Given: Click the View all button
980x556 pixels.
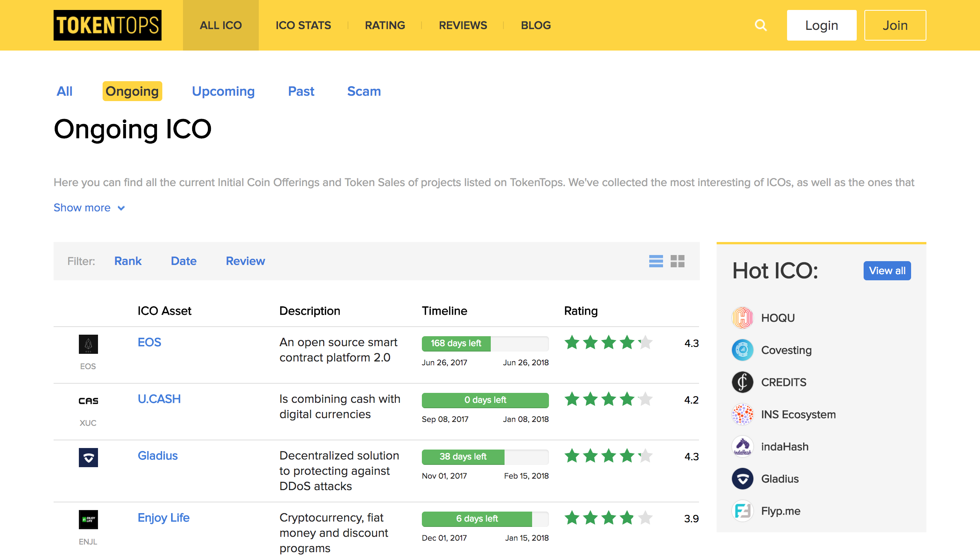Looking at the screenshot, I should [x=887, y=271].
